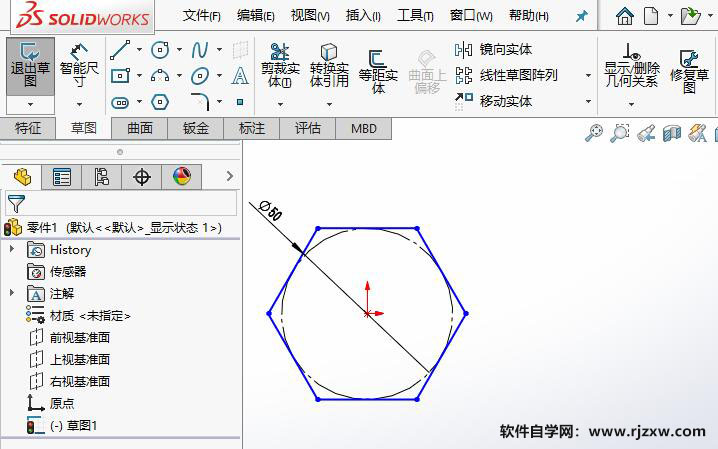Pin the menu bar with pushpin icon
The height and width of the screenshot is (449, 718).
pyautogui.click(x=582, y=16)
